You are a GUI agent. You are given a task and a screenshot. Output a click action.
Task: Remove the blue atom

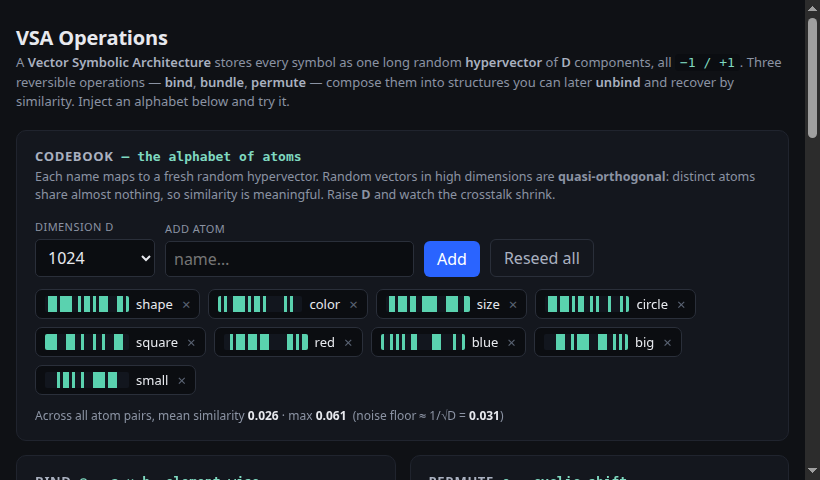point(511,343)
